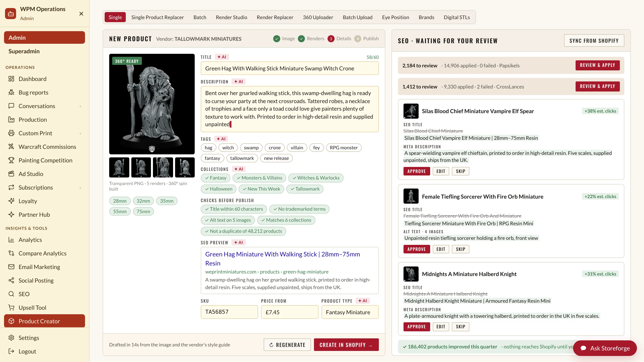Toggle the New This Week collection

pos(261,189)
